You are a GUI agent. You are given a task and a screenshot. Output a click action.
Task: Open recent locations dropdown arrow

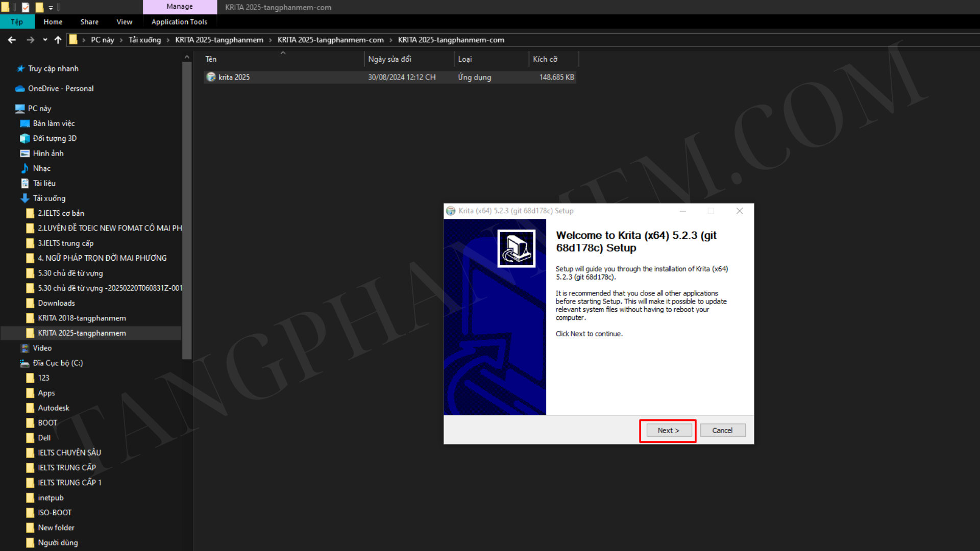click(45, 40)
